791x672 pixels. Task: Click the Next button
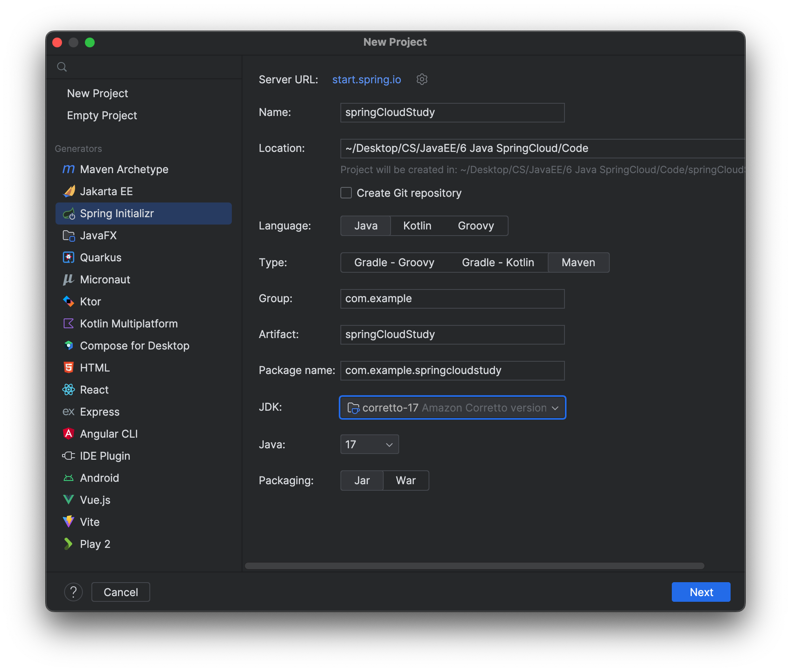coord(701,592)
